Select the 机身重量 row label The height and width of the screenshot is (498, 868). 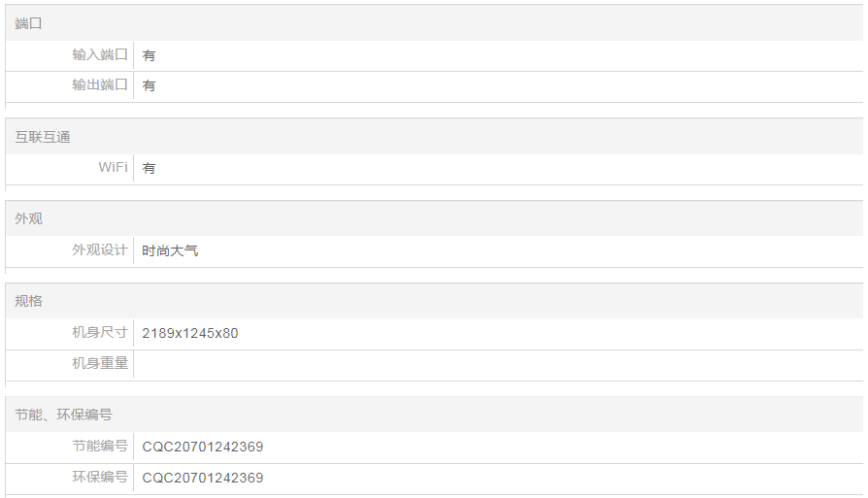[x=100, y=364]
